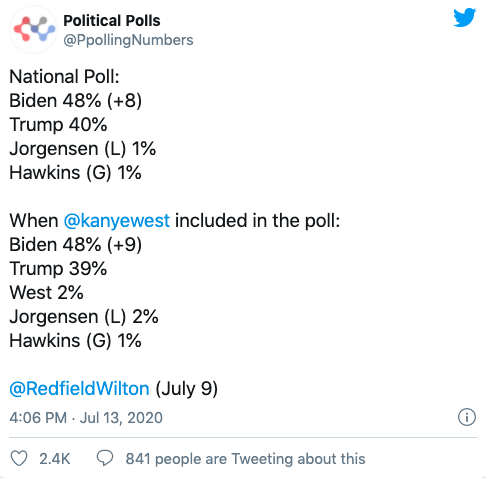This screenshot has width=486, height=478.
Task: Click the 'West 2%' line
Action: point(46,292)
